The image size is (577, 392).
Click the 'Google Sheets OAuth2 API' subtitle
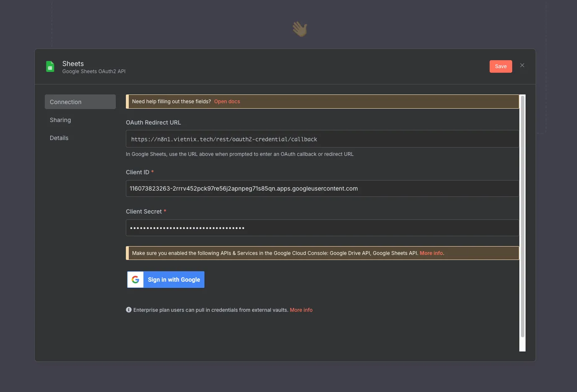94,71
